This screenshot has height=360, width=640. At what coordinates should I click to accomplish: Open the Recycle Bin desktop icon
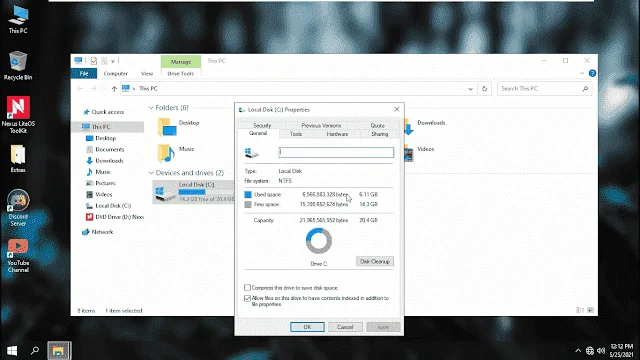[18, 66]
